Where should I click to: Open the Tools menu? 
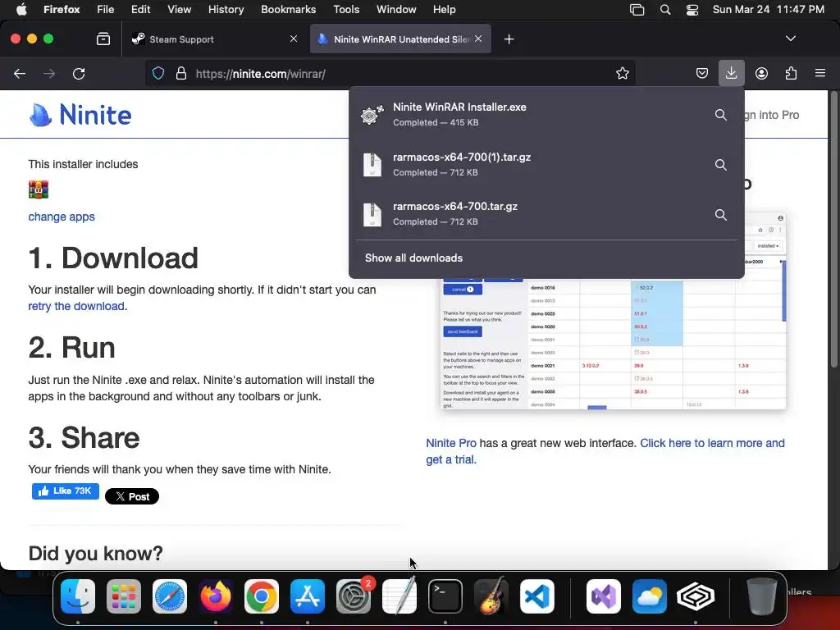(x=346, y=10)
